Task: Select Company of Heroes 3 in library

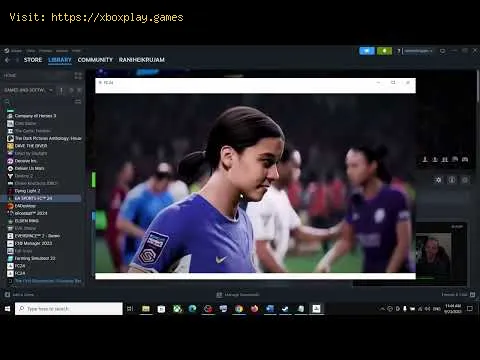Action: [35, 116]
